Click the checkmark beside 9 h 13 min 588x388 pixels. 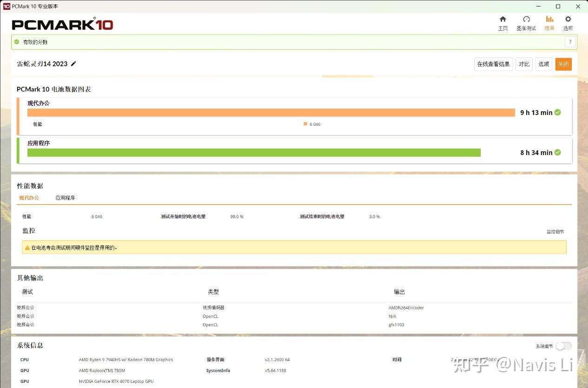pyautogui.click(x=557, y=112)
